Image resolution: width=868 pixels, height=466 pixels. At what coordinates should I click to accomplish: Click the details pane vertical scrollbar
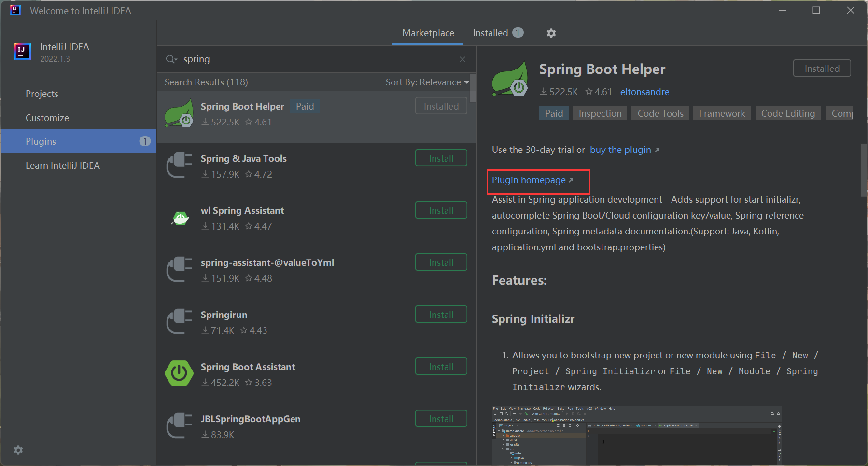(864, 170)
